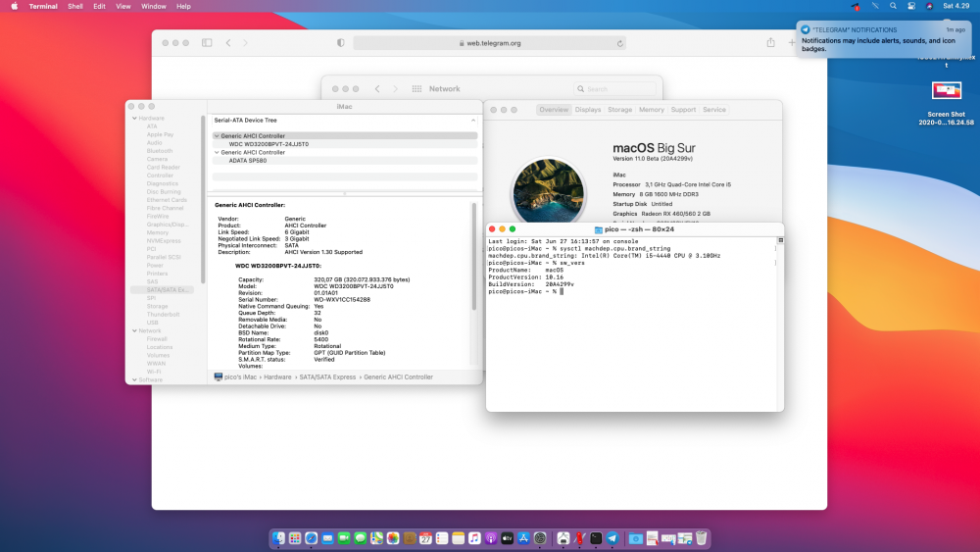
Task: Open Screen Shot file on desktop
Action: [947, 103]
